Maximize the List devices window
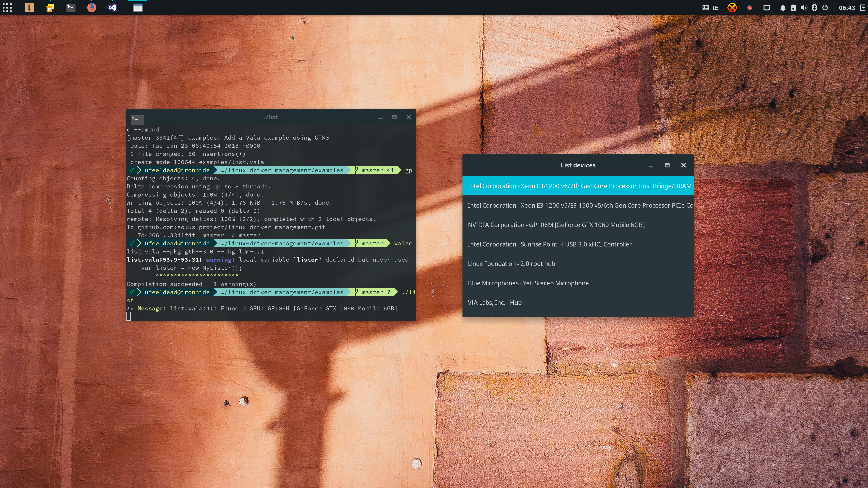The image size is (868, 488). coord(667,165)
